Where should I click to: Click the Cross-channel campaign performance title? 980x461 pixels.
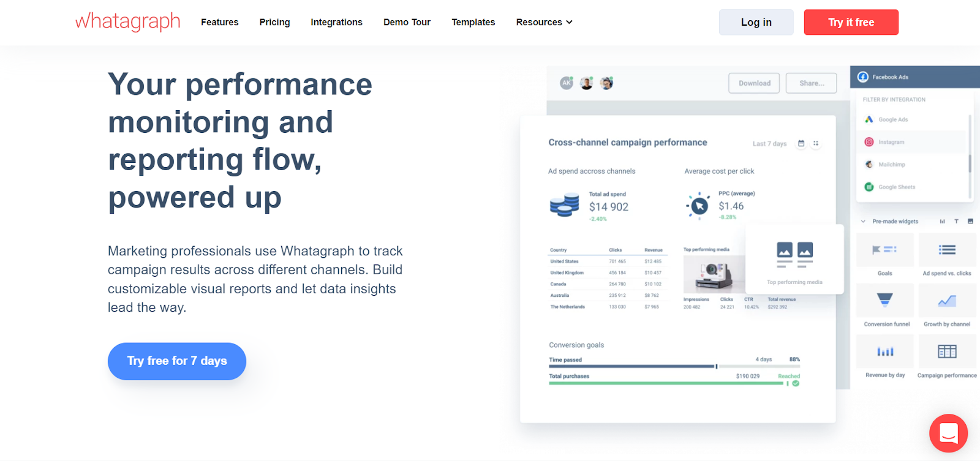click(628, 143)
